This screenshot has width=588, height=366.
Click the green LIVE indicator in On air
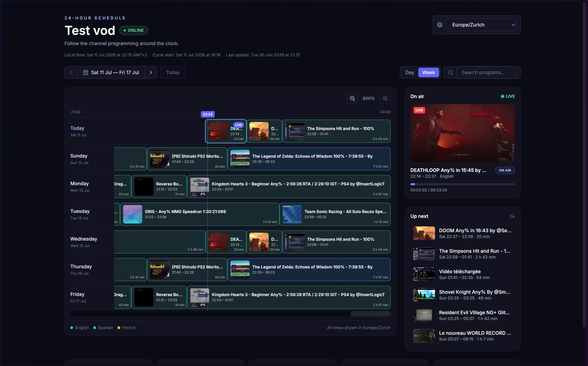click(x=508, y=96)
